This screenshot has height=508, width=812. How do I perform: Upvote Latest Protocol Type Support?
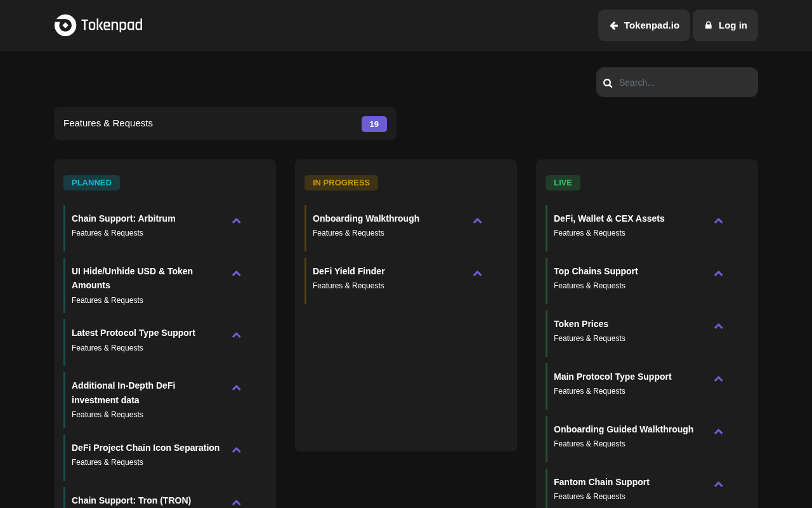[x=236, y=335]
